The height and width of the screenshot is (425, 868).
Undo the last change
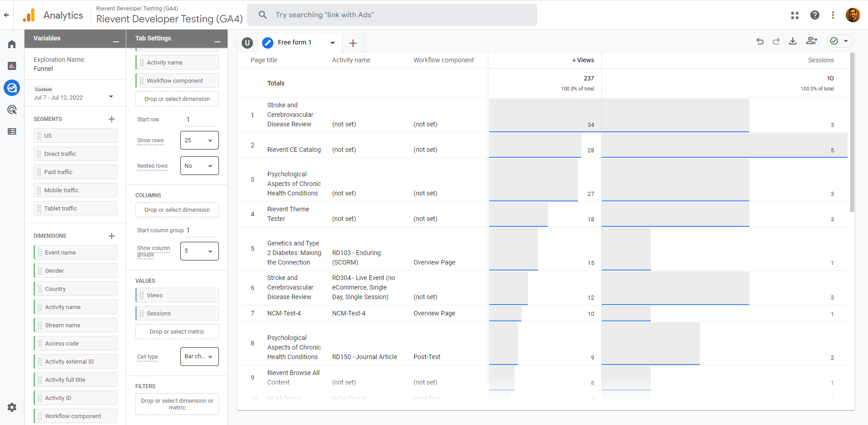[x=760, y=41]
